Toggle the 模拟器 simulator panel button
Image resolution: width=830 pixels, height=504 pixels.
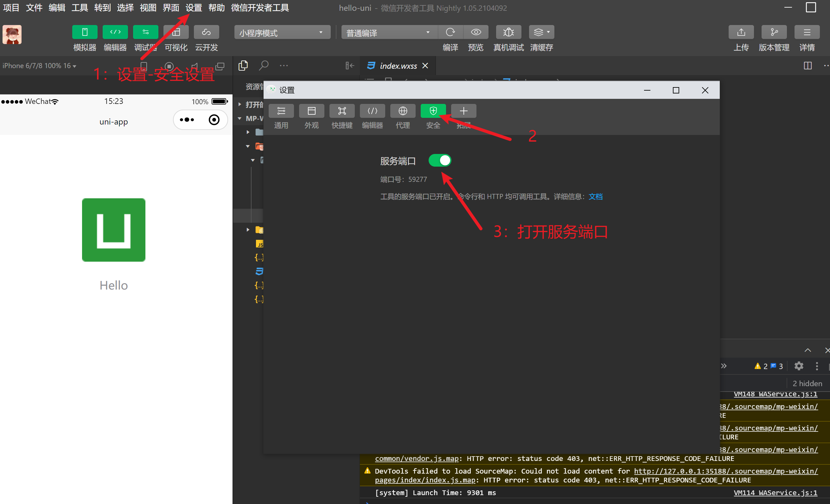click(x=85, y=32)
